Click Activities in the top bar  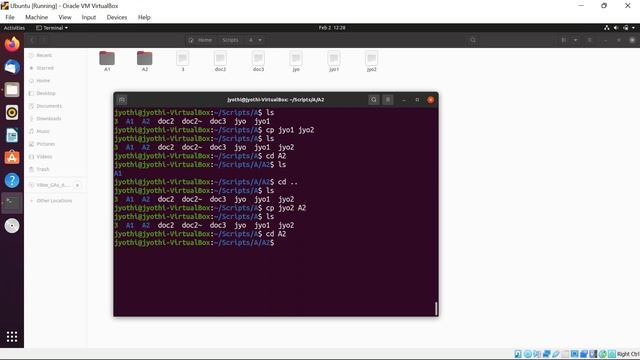(14, 28)
